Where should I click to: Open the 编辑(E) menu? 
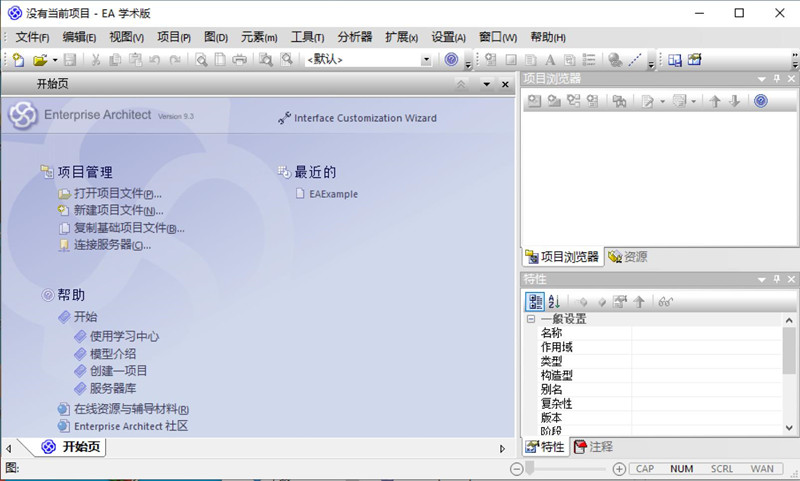79,37
